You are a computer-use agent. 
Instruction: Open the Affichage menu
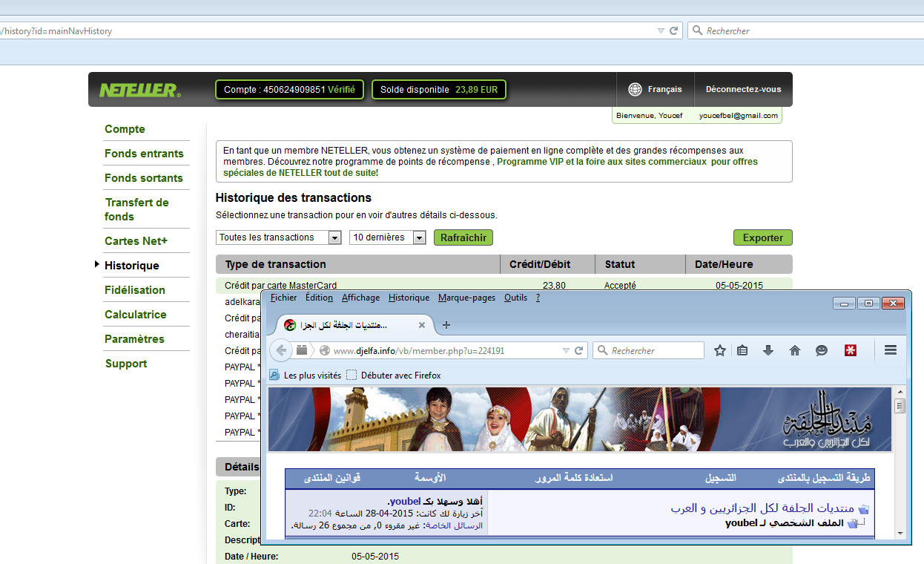[360, 298]
